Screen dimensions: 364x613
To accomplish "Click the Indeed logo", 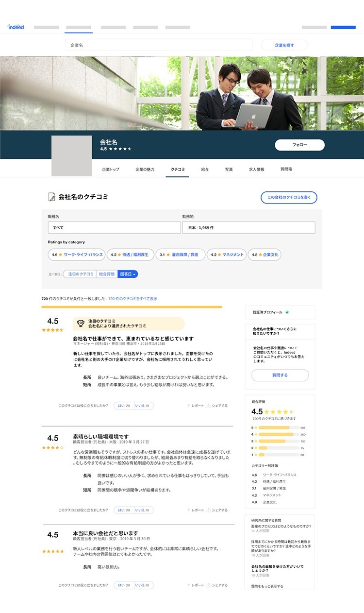I will (16, 27).
